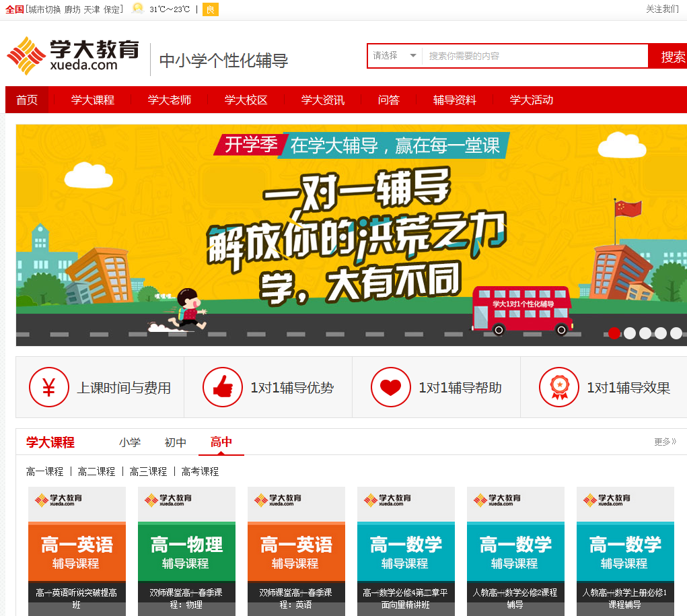Click the 更多 more link

665,442
